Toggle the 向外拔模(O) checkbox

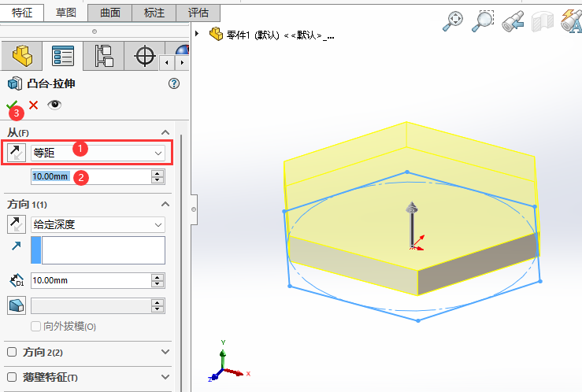click(35, 327)
